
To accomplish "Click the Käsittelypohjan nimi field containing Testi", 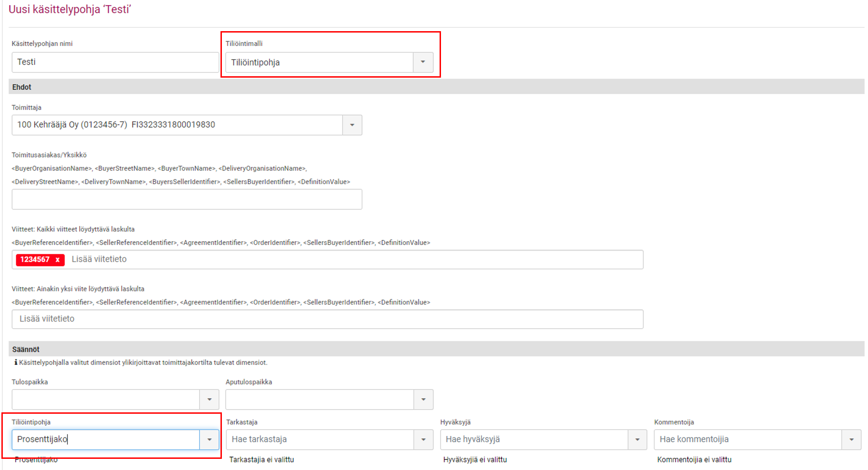I will coord(115,62).
